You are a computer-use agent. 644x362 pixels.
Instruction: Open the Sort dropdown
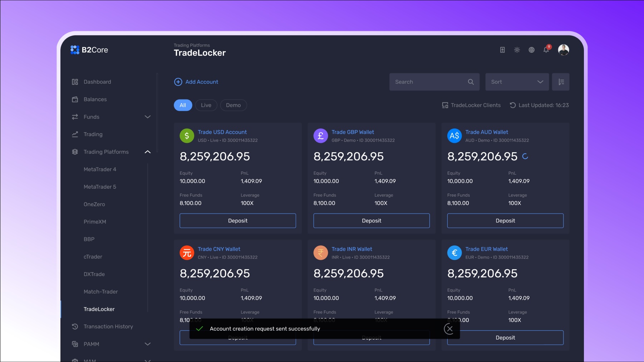517,82
